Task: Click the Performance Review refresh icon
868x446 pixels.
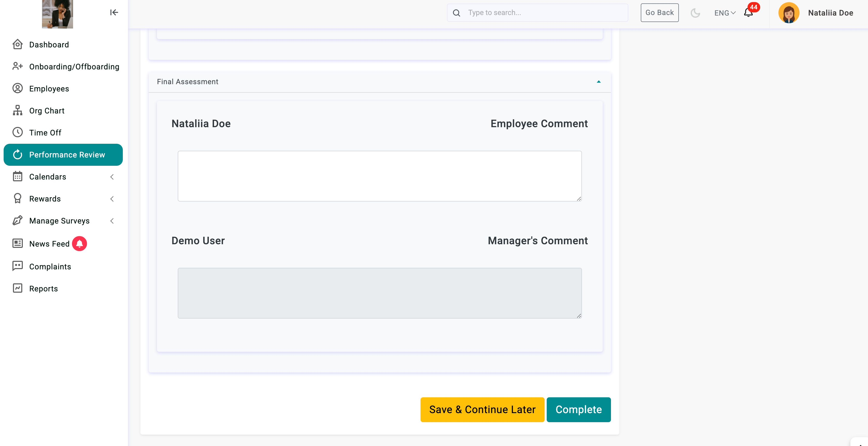Action: [18, 155]
